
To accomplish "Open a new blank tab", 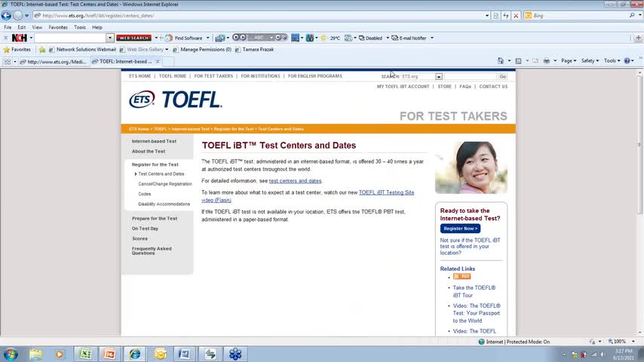I will 168,62.
